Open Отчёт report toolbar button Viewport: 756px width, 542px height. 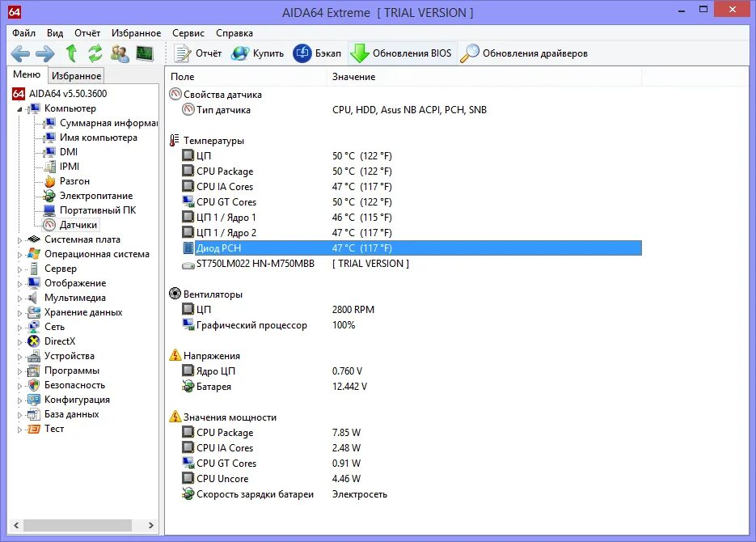(197, 53)
